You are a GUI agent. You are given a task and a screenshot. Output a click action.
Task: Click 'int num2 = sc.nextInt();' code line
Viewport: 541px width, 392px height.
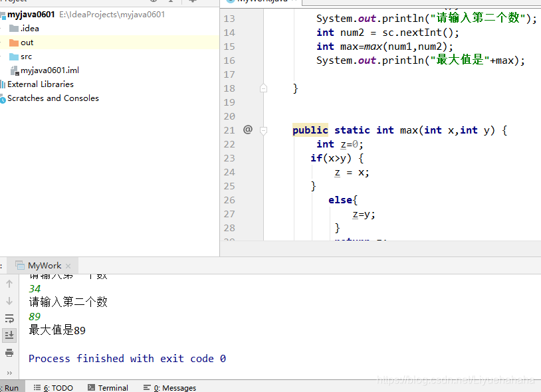(x=388, y=33)
